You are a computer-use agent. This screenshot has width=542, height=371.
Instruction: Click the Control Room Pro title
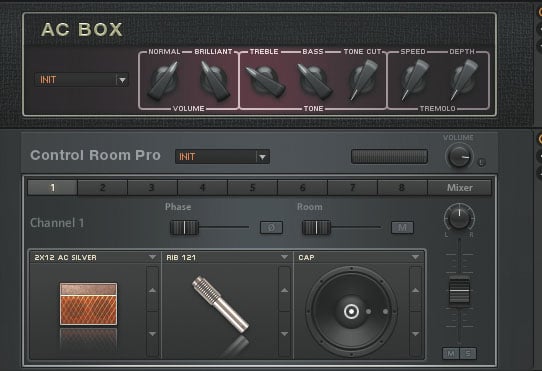(95, 155)
